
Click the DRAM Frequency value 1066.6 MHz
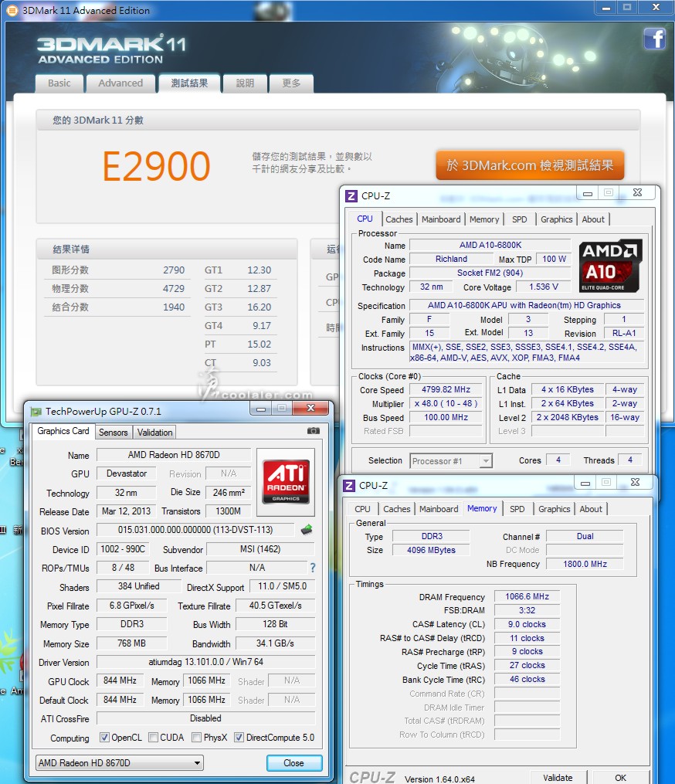coord(527,596)
